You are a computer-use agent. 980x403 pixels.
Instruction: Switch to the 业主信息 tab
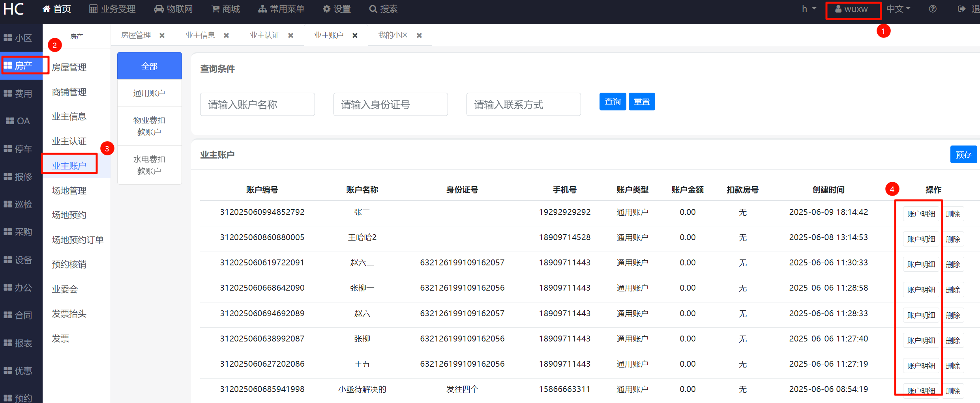200,35
